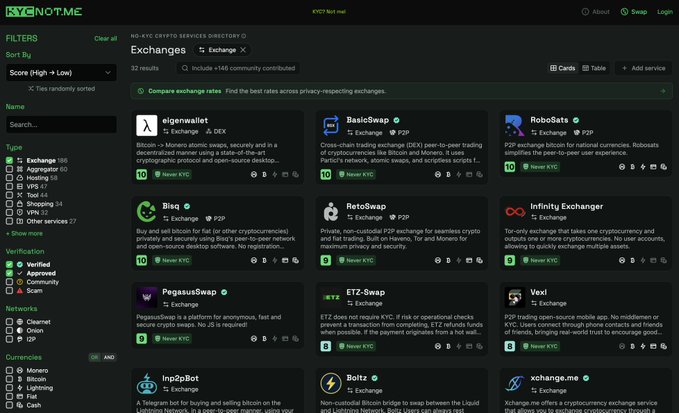Open the xchange.me logo icon

click(514, 384)
